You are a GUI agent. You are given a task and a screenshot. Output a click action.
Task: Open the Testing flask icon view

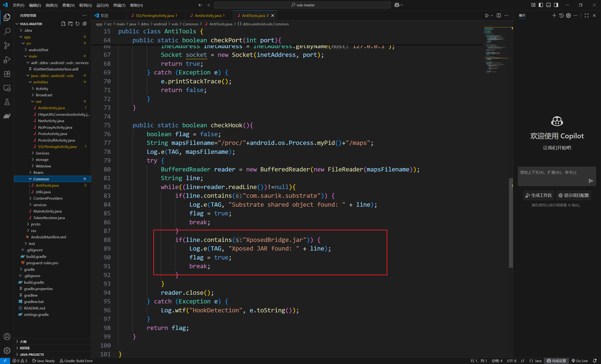(x=7, y=102)
